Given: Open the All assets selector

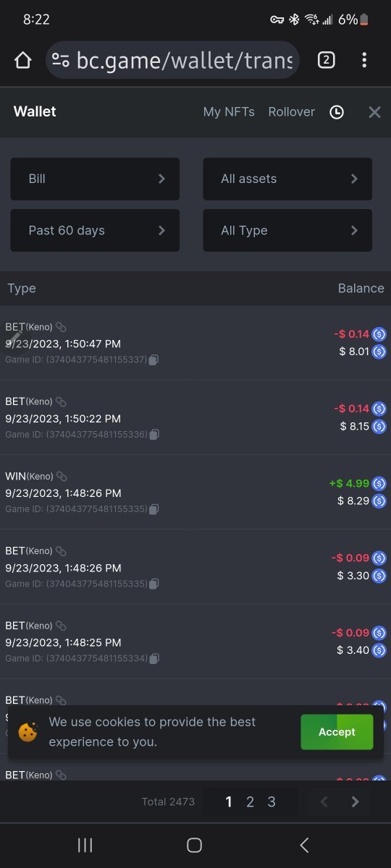Looking at the screenshot, I should [x=287, y=179].
